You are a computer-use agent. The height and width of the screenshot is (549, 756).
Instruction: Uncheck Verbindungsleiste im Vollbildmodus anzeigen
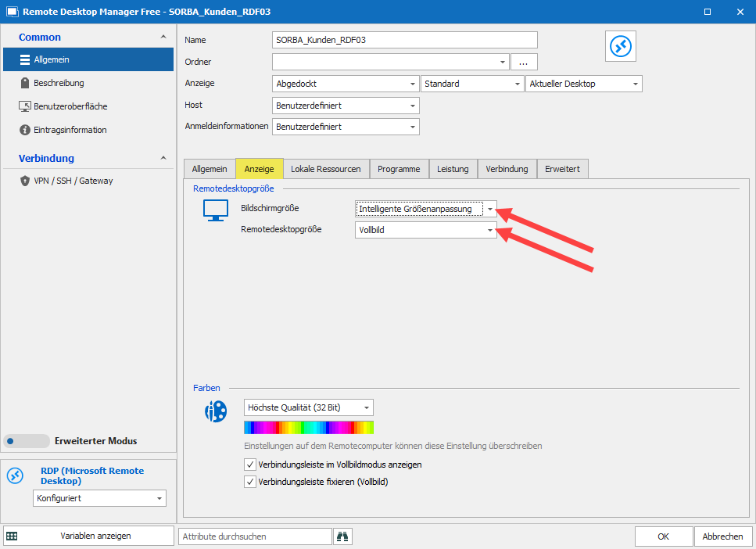250,465
